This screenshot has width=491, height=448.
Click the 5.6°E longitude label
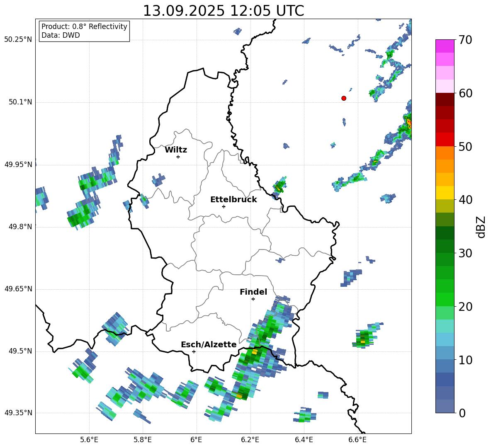[x=89, y=440]
